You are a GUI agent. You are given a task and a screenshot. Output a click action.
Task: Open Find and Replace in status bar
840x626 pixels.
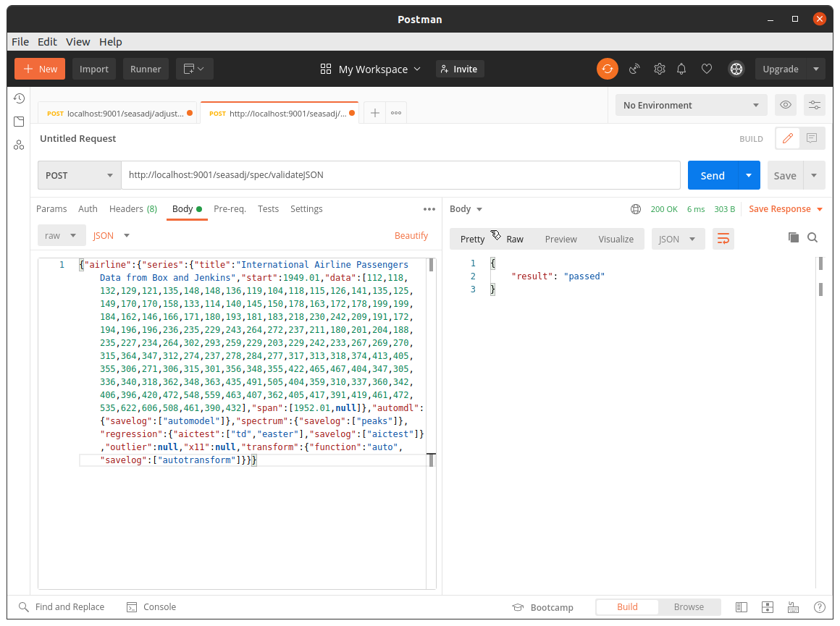coord(62,606)
